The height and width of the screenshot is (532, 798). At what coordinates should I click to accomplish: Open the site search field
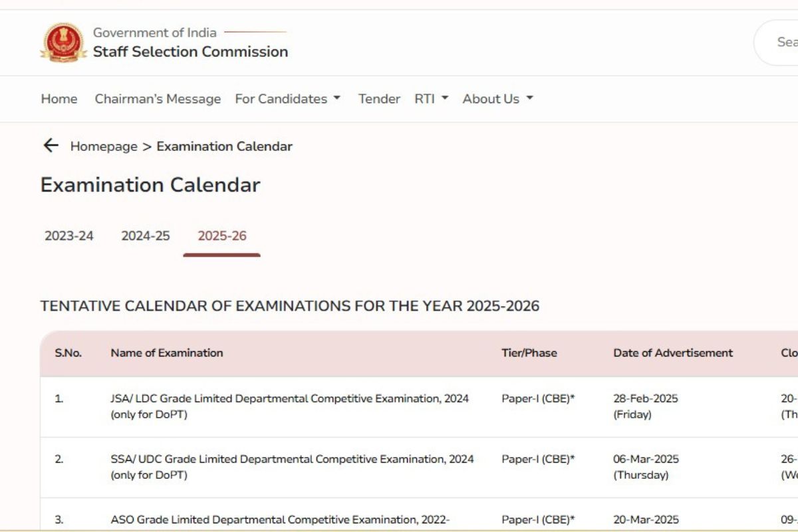coord(785,41)
